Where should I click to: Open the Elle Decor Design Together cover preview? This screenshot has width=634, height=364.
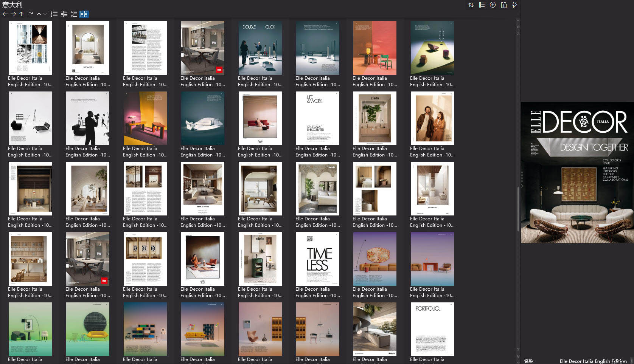pyautogui.click(x=577, y=172)
